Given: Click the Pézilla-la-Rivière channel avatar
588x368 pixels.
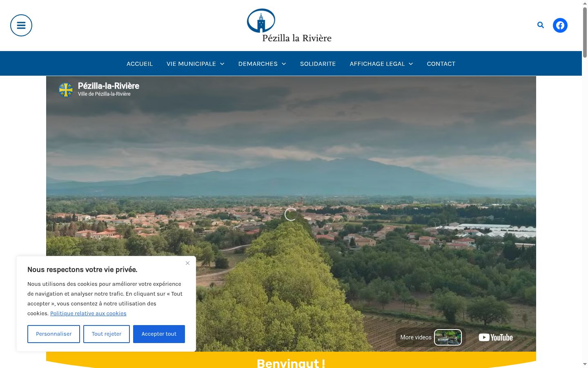Looking at the screenshot, I should pyautogui.click(x=66, y=90).
